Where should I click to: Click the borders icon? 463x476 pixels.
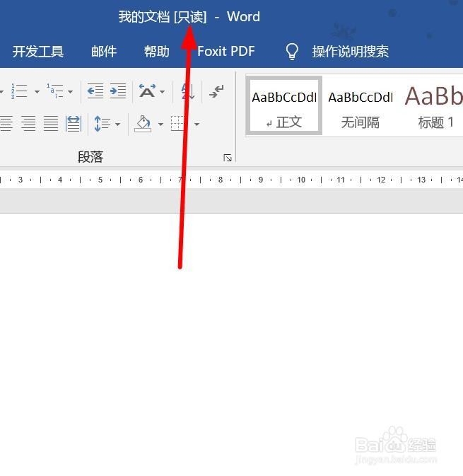(x=178, y=124)
